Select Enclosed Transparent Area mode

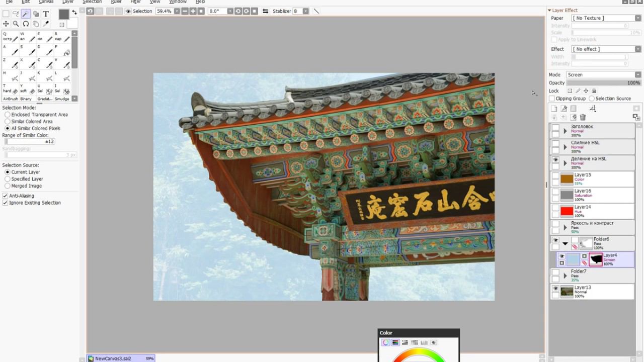(8, 115)
